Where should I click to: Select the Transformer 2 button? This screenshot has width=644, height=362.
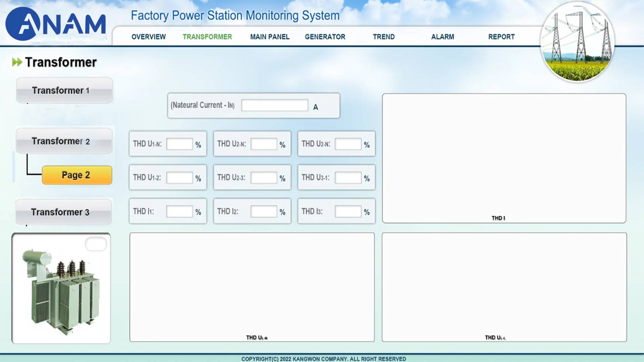64,141
